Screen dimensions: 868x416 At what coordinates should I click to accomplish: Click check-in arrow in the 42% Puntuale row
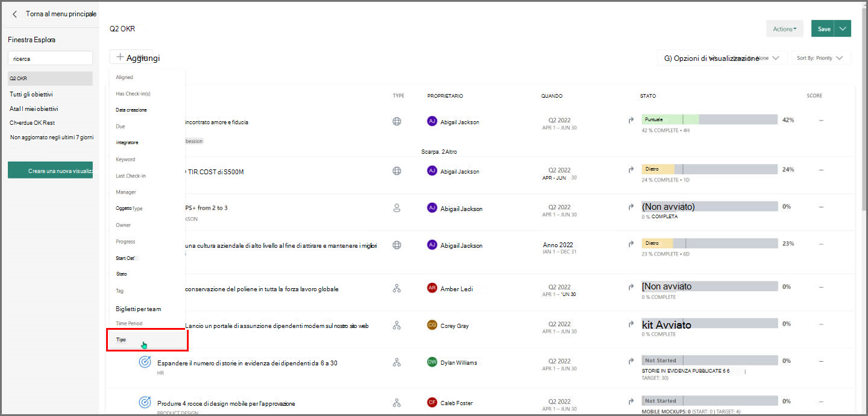tap(631, 120)
